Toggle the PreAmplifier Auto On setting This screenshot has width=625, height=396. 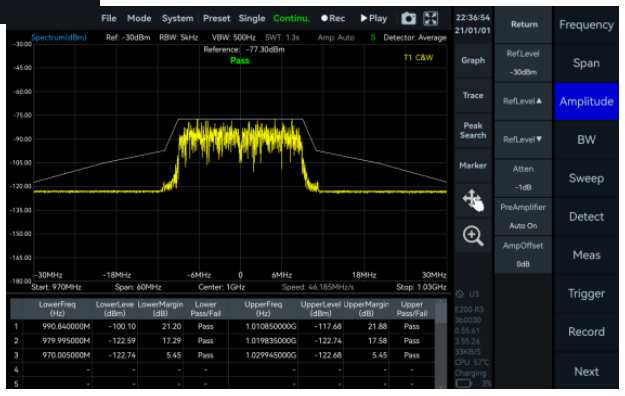pyautogui.click(x=523, y=216)
